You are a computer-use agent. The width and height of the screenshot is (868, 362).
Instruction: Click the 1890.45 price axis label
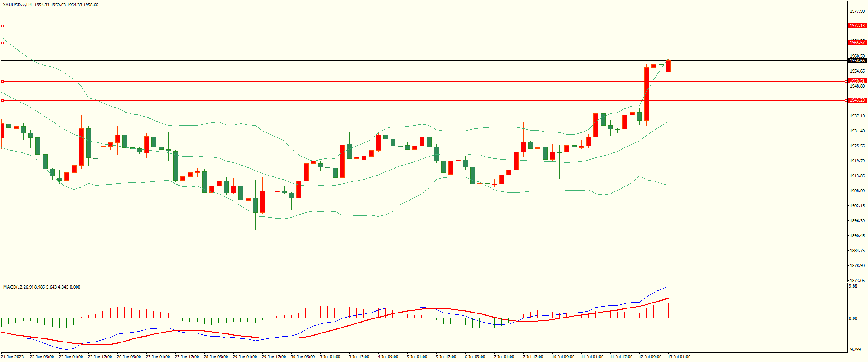coord(857,236)
